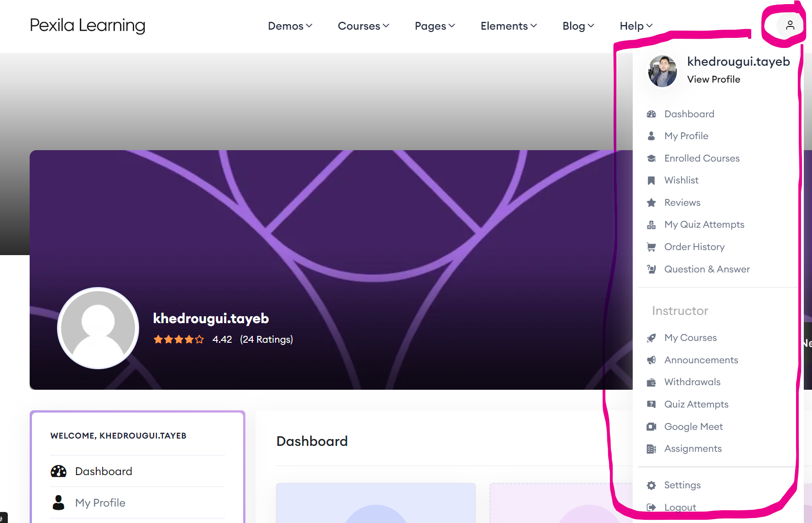Click the My Courses rocket icon
The width and height of the screenshot is (812, 523).
651,338
